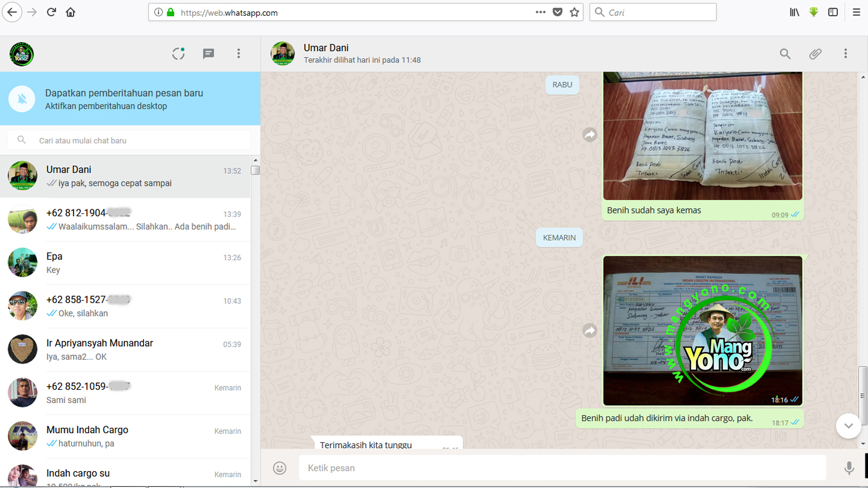
Task: Open the attachment paperclip in the chat header
Action: [815, 53]
